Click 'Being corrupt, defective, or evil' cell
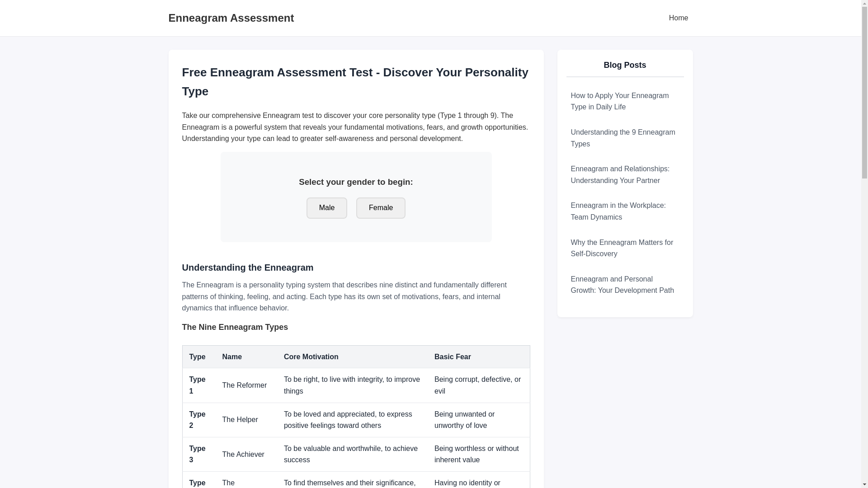This screenshot has height=488, width=868. [478, 385]
